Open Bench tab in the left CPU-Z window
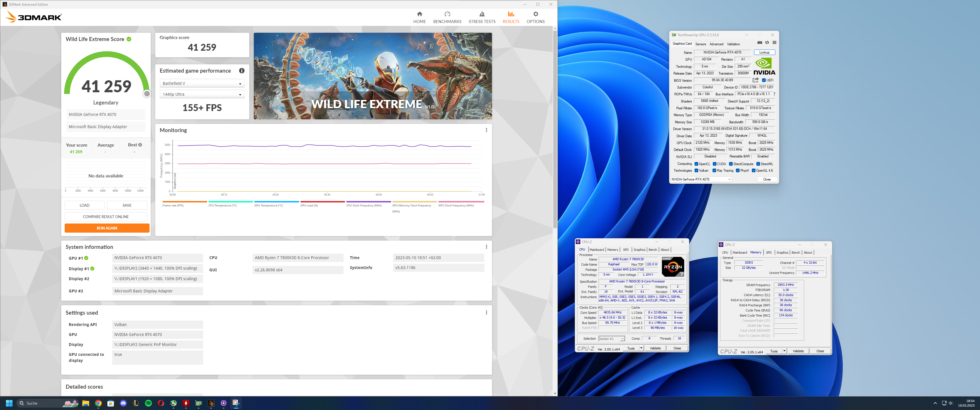This screenshot has width=980, height=410. [x=652, y=250]
